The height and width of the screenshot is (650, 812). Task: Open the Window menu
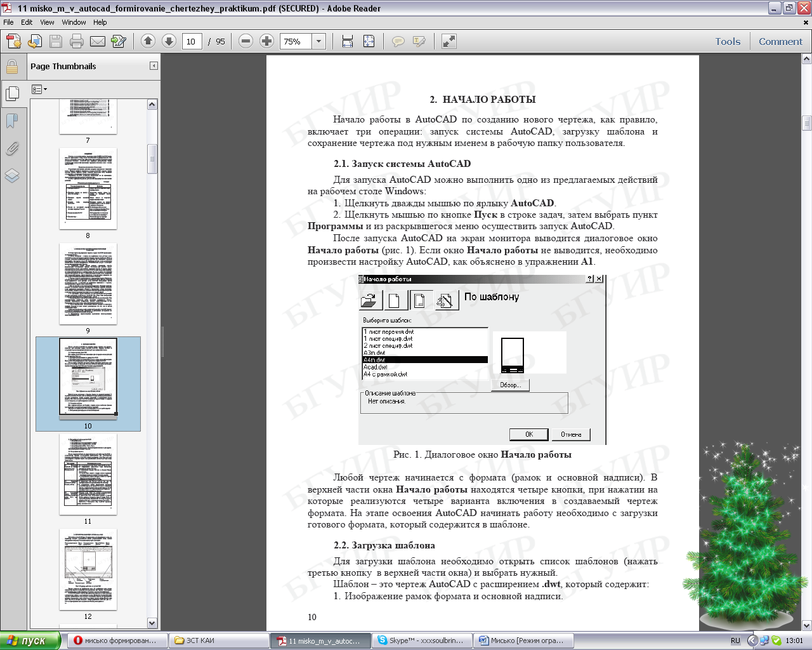point(74,22)
